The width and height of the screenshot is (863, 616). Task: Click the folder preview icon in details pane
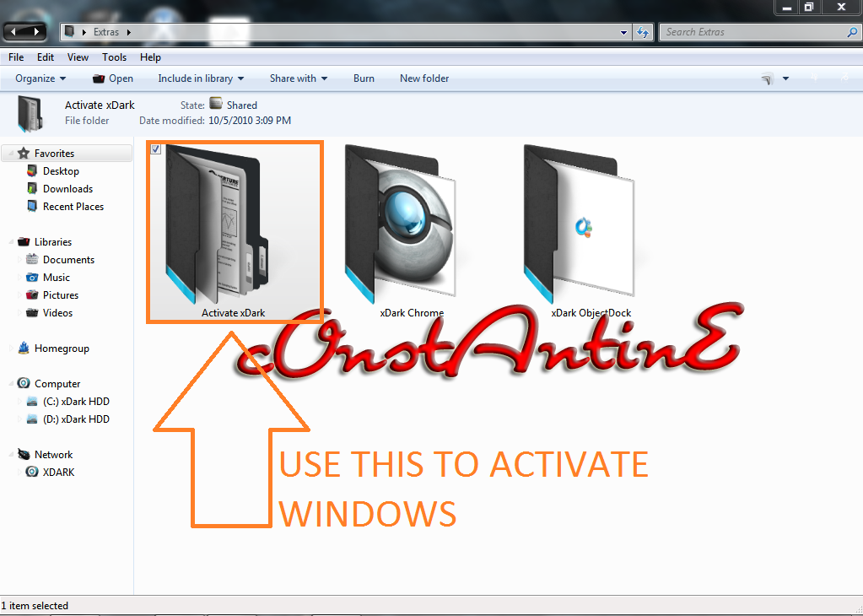[30, 113]
